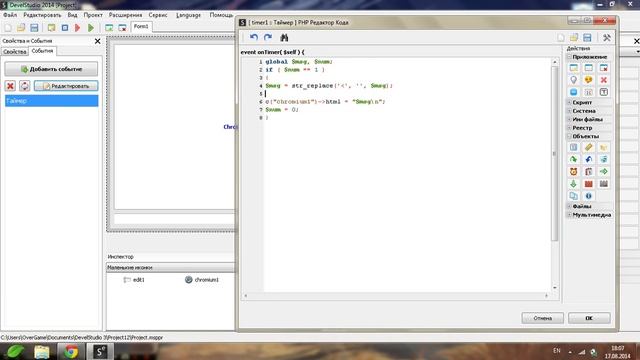Select the Таймер event in list
The width and height of the screenshot is (640, 360).
coord(51,101)
